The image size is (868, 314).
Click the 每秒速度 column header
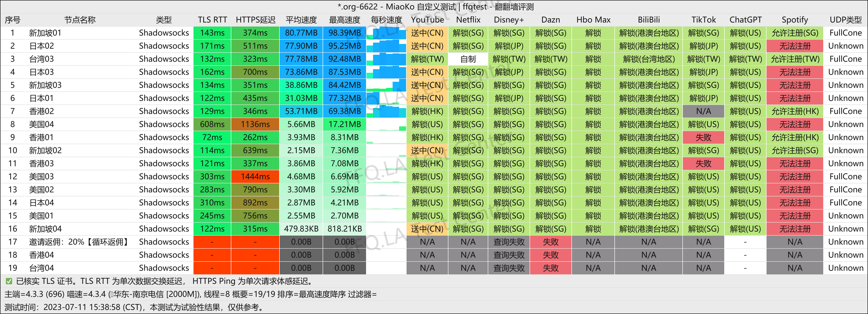(x=387, y=20)
